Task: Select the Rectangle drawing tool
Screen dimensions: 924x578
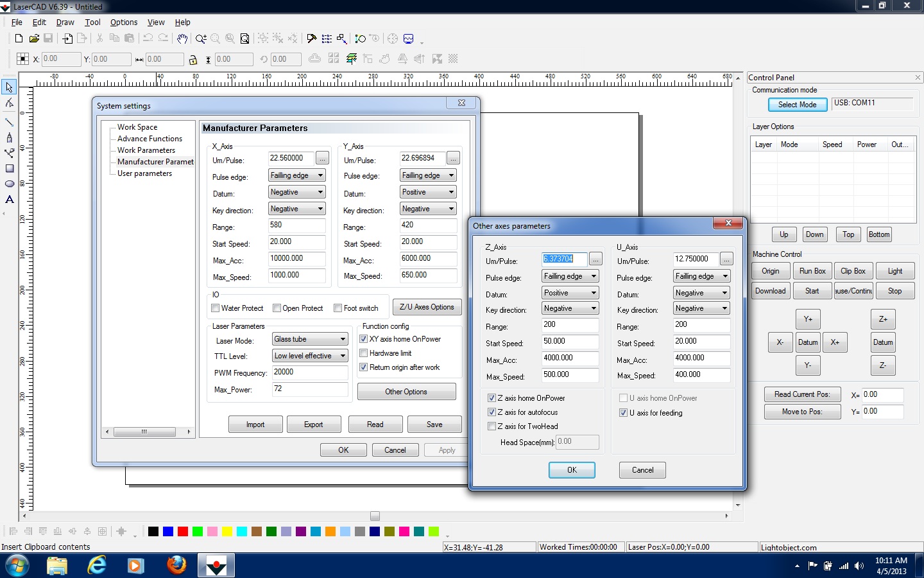Action: [x=10, y=169]
